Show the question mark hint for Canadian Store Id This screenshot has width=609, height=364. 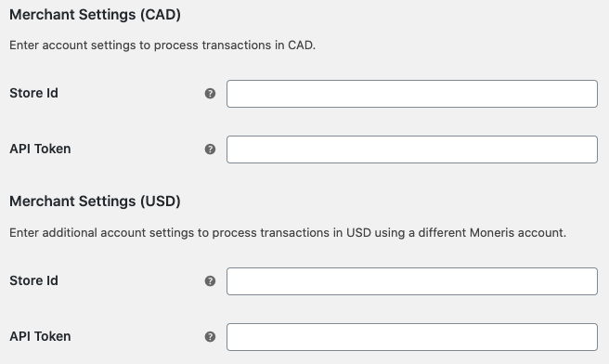coord(210,94)
